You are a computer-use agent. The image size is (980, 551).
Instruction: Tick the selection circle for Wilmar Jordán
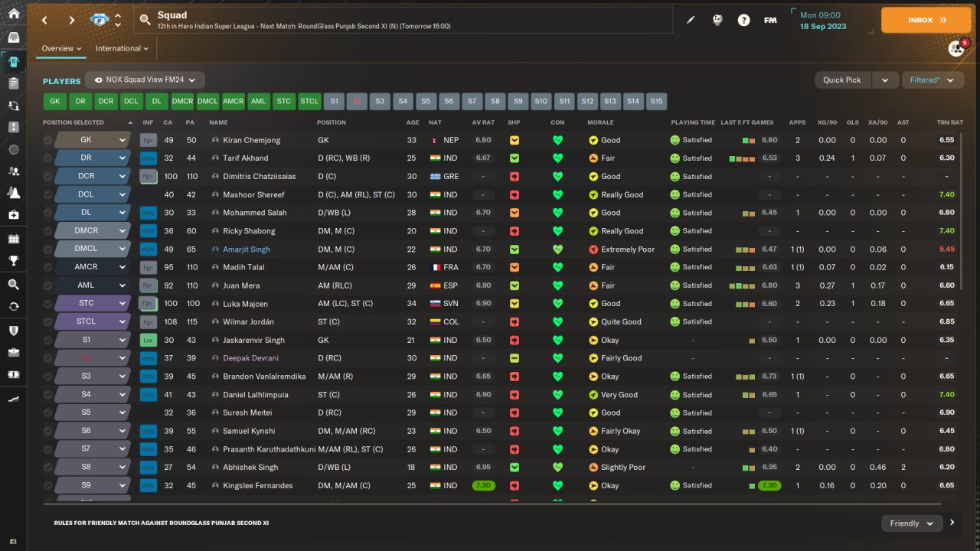pos(48,322)
